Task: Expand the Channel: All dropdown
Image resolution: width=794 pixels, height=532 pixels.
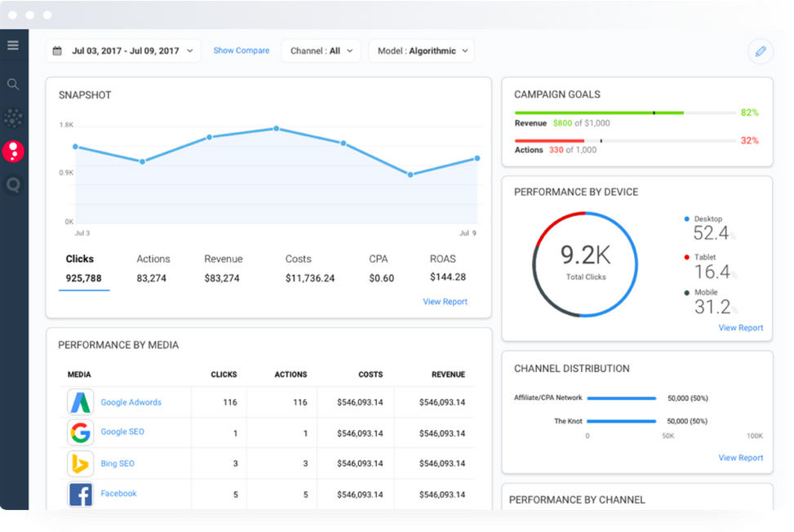Action: point(323,51)
